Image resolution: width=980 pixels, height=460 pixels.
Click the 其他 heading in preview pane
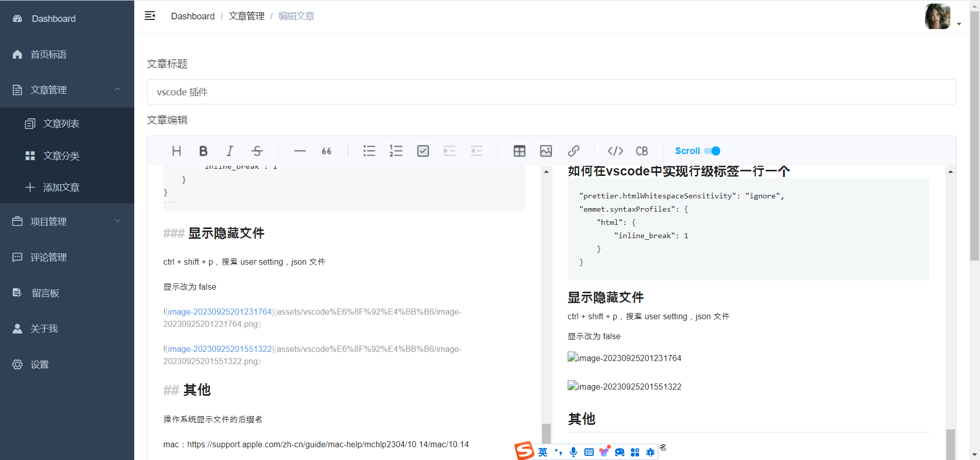(581, 419)
